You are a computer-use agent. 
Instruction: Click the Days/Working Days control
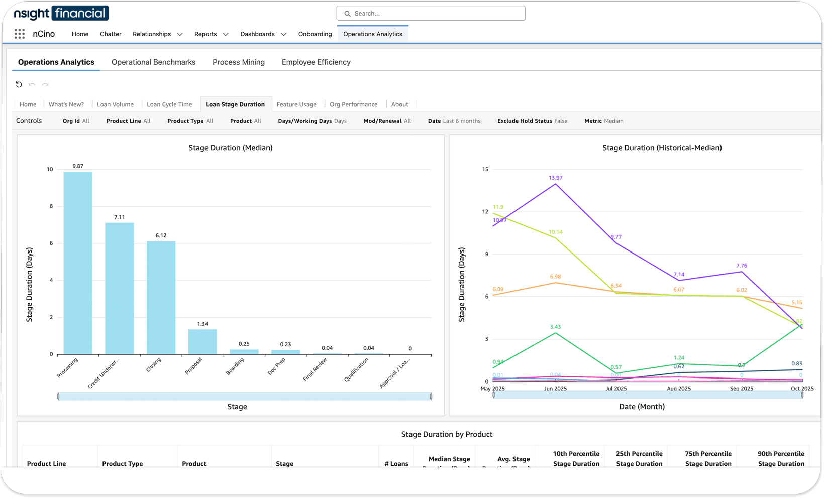pyautogui.click(x=312, y=121)
